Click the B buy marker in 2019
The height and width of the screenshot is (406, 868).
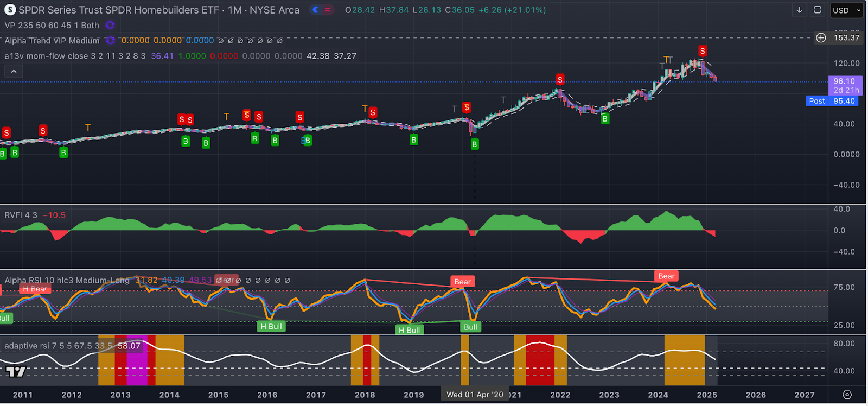tap(414, 139)
